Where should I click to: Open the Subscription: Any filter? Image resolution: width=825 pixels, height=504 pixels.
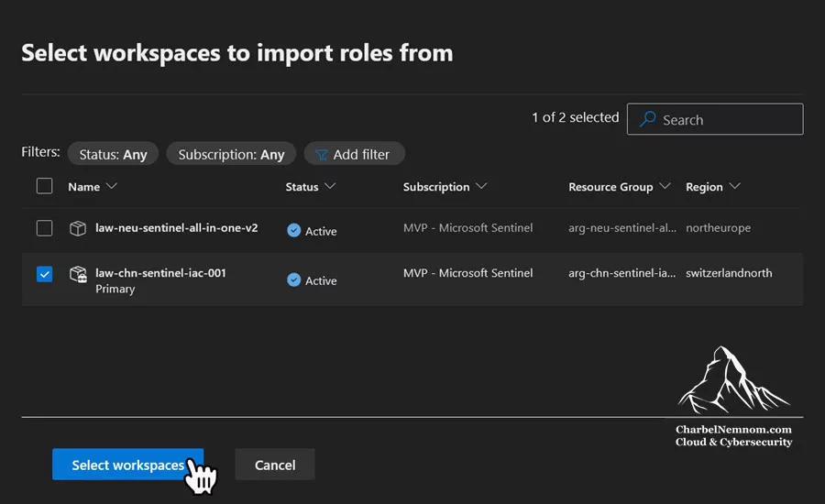pos(231,154)
